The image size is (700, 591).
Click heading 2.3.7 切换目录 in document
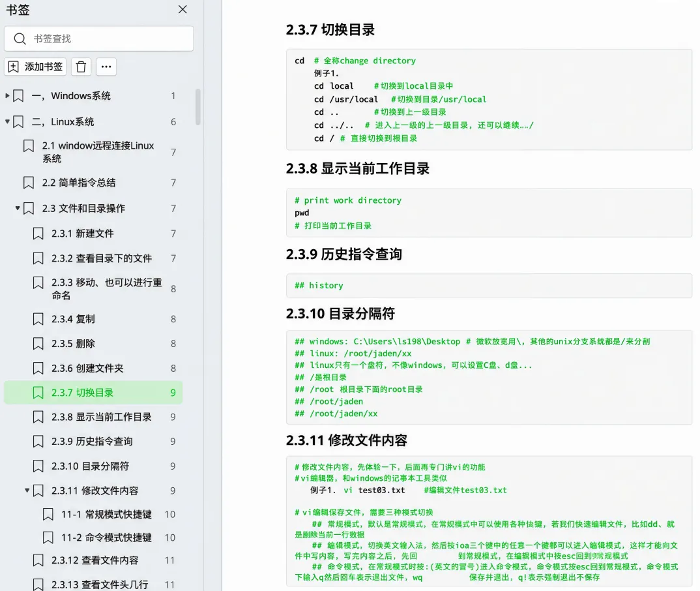[x=330, y=30]
